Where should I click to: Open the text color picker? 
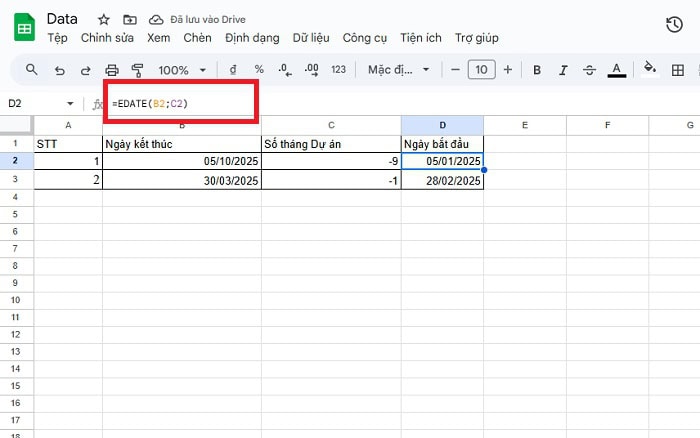[x=617, y=70]
